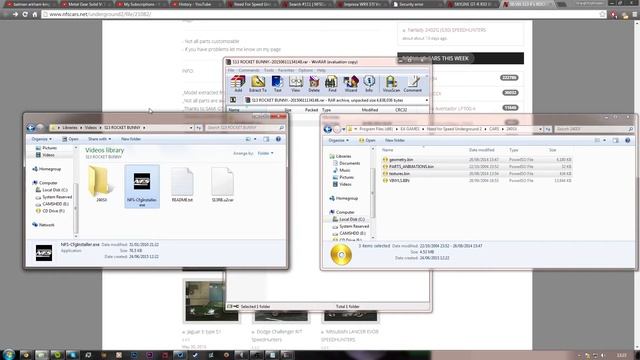Click the Windows Start button
The image size is (640, 360).
9,354
